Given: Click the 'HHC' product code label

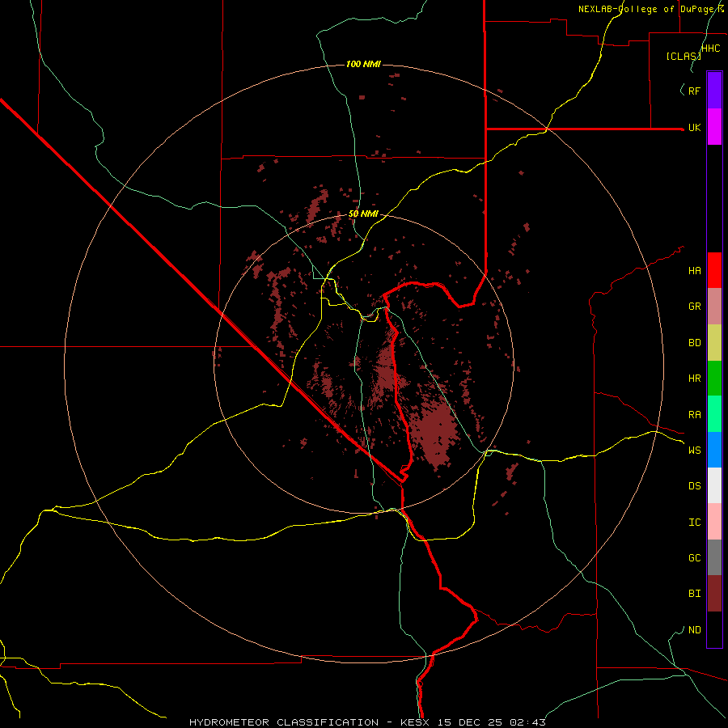Looking at the screenshot, I should [711, 49].
